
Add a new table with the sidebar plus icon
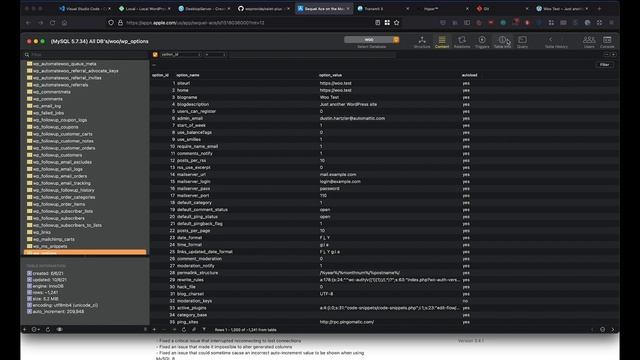(x=24, y=329)
